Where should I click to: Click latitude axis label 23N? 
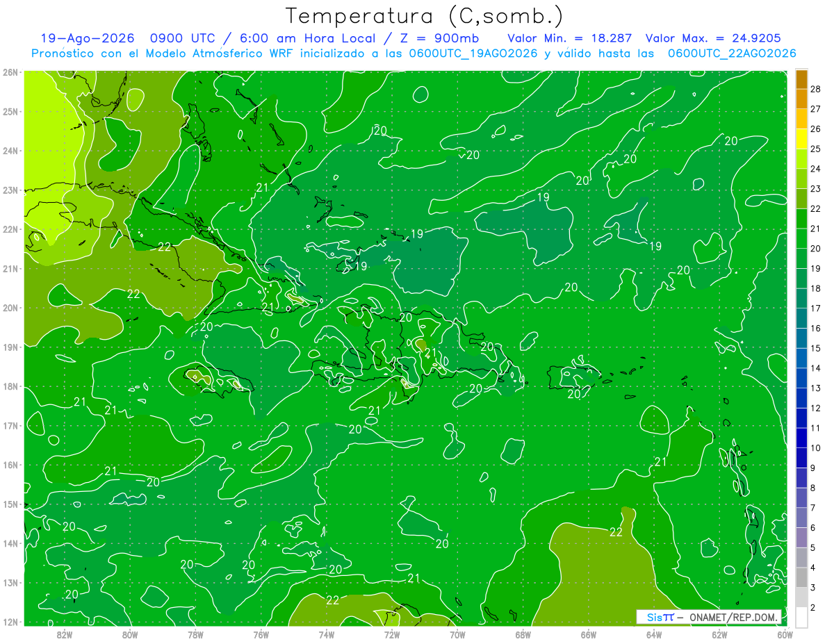[x=10, y=190]
